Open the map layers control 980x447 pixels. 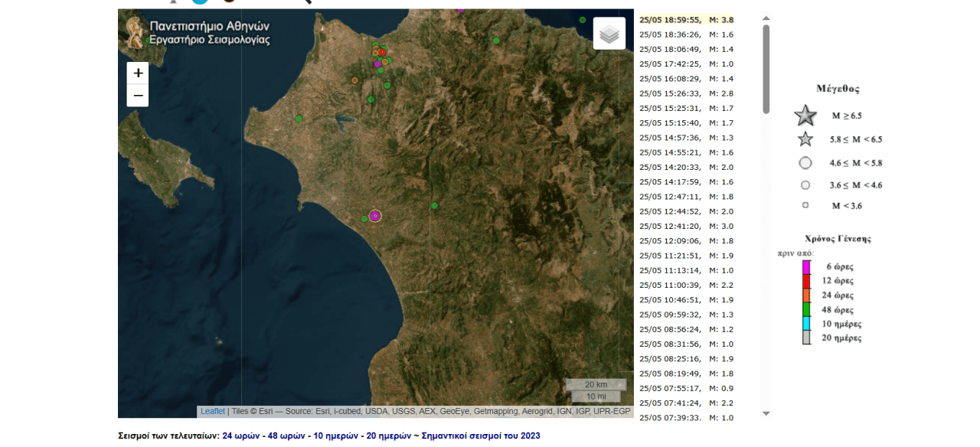[609, 34]
